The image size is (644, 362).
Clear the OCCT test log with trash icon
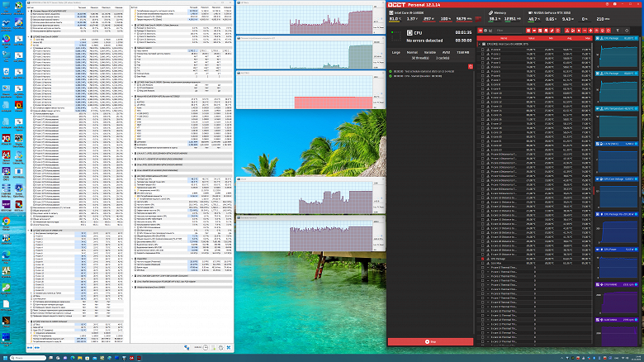[471, 67]
